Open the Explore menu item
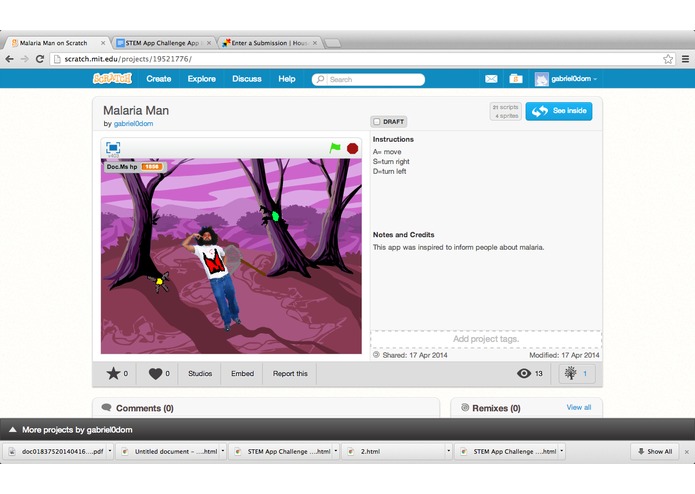The image size is (695, 494). coord(202,79)
